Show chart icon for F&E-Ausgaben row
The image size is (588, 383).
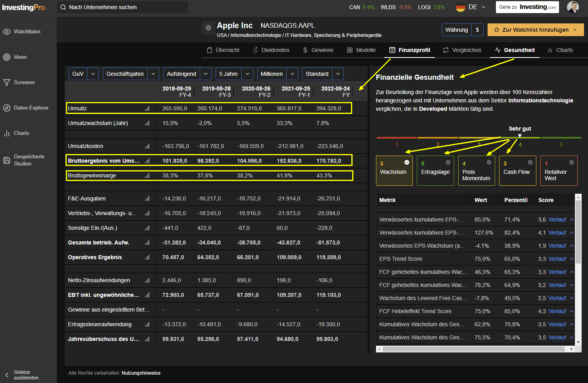point(147,198)
